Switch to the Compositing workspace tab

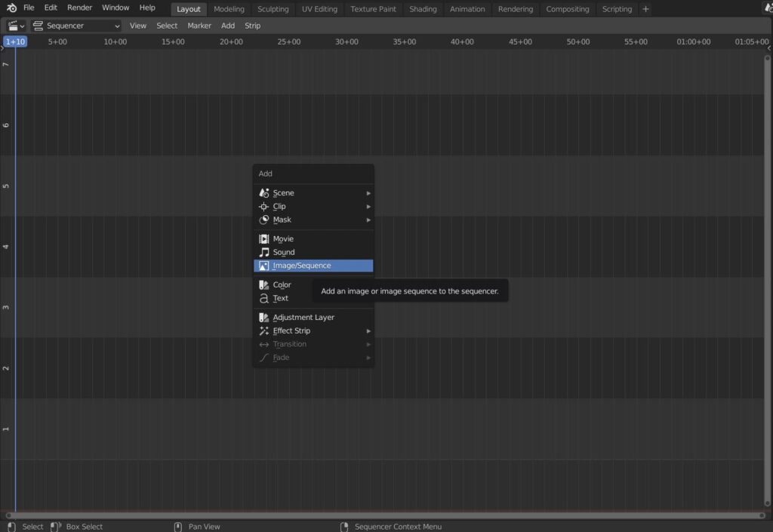[568, 9]
